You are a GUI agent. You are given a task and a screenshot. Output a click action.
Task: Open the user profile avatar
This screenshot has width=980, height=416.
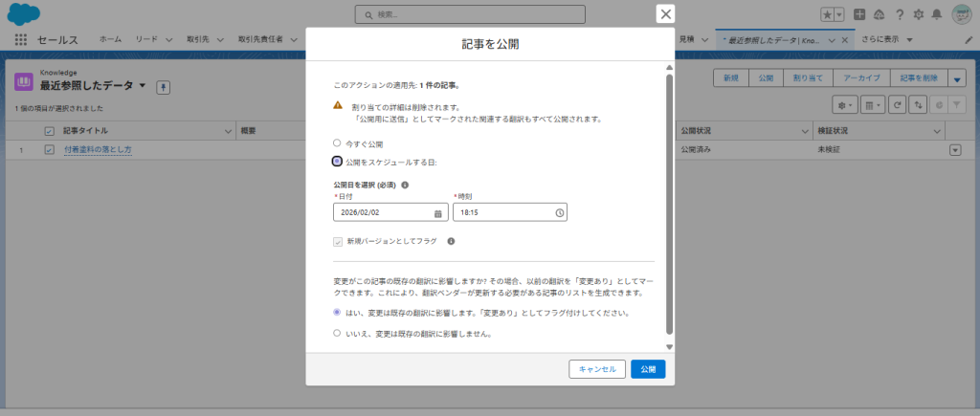click(961, 14)
